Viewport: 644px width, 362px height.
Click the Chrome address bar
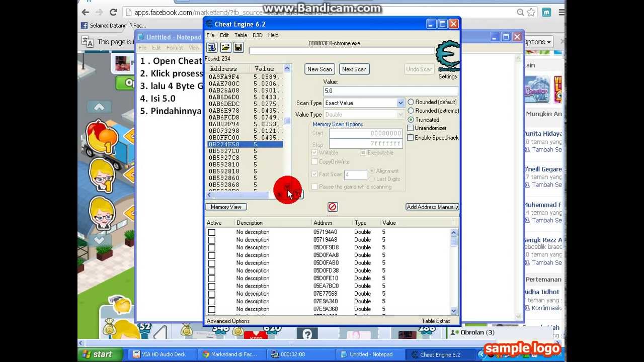322,13
